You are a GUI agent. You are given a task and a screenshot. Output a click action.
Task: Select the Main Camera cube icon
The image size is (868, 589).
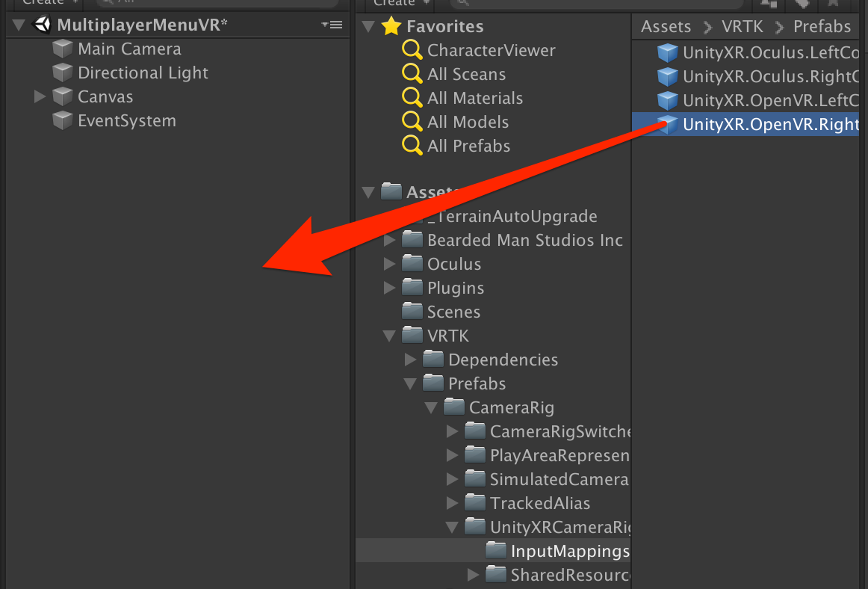tap(61, 49)
